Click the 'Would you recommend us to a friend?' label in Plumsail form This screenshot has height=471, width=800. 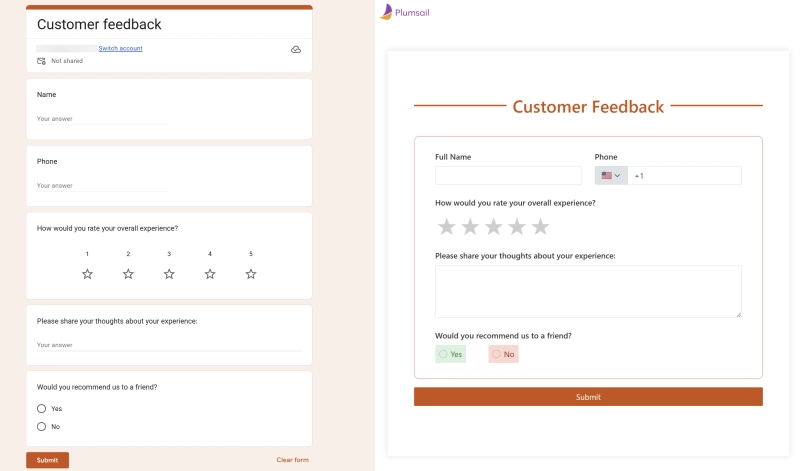(503, 336)
